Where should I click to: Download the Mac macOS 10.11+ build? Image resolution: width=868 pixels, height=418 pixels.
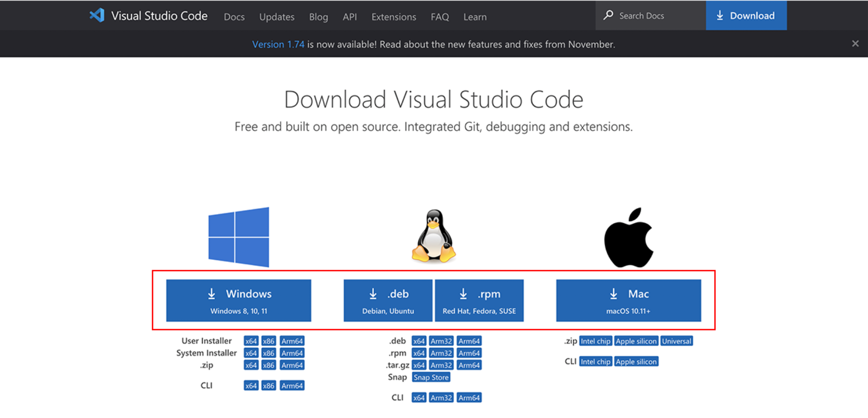tap(628, 300)
